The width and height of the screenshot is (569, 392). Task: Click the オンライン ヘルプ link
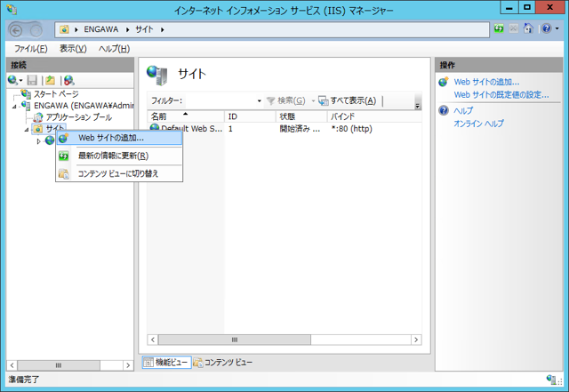click(x=478, y=124)
